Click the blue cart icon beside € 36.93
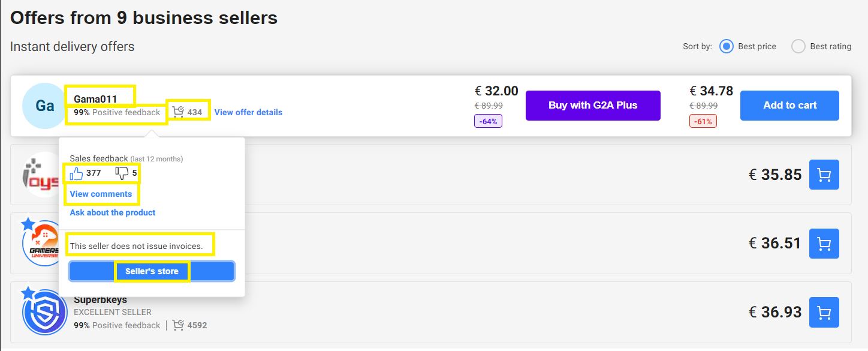This screenshot has height=351, width=868. point(824,312)
